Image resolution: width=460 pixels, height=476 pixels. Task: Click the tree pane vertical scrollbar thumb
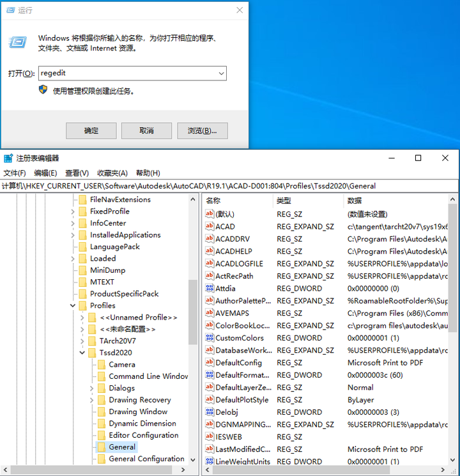pos(193,312)
